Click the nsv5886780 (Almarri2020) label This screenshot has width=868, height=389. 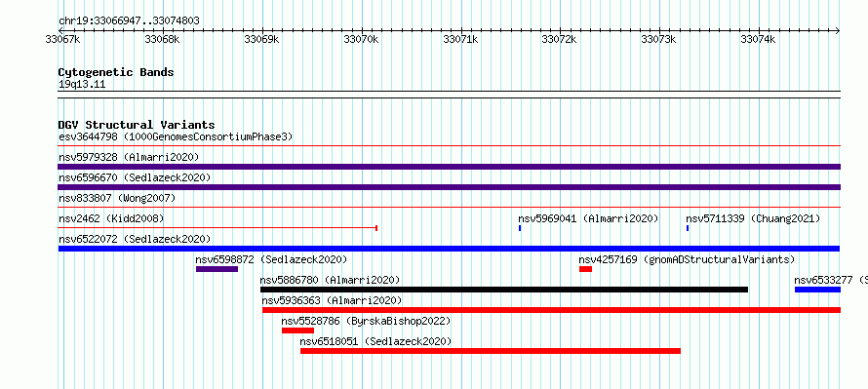coord(330,280)
